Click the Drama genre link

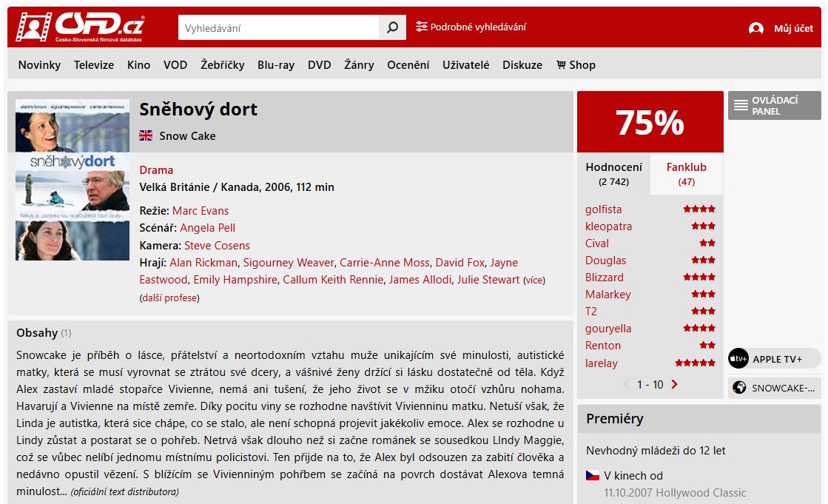pos(156,170)
